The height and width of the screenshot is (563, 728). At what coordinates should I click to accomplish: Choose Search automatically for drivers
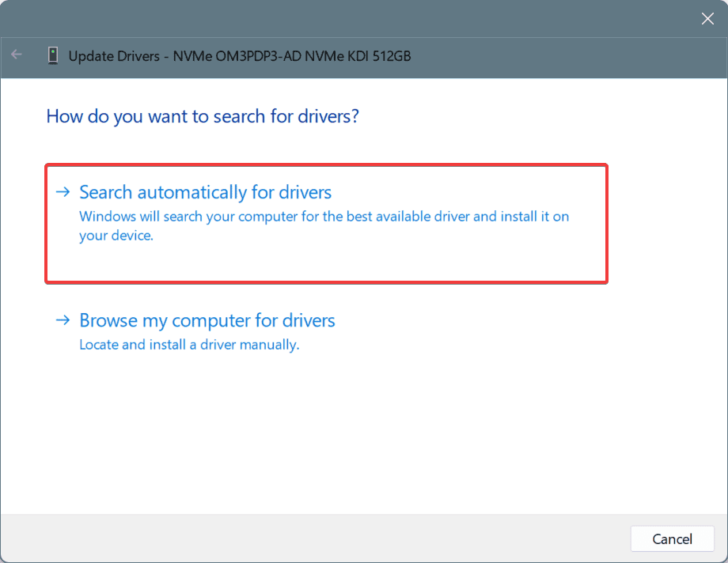coord(326,223)
